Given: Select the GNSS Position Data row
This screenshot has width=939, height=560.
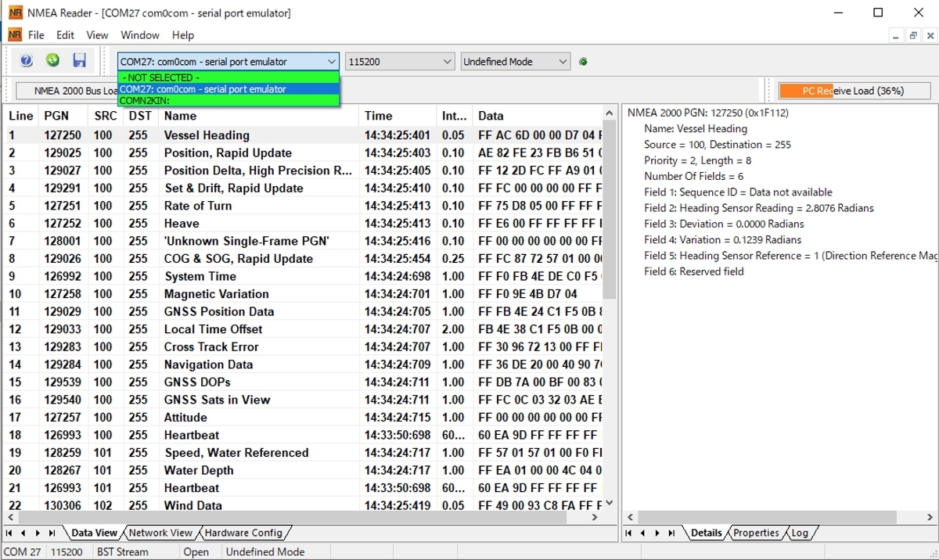Looking at the screenshot, I should click(304, 311).
